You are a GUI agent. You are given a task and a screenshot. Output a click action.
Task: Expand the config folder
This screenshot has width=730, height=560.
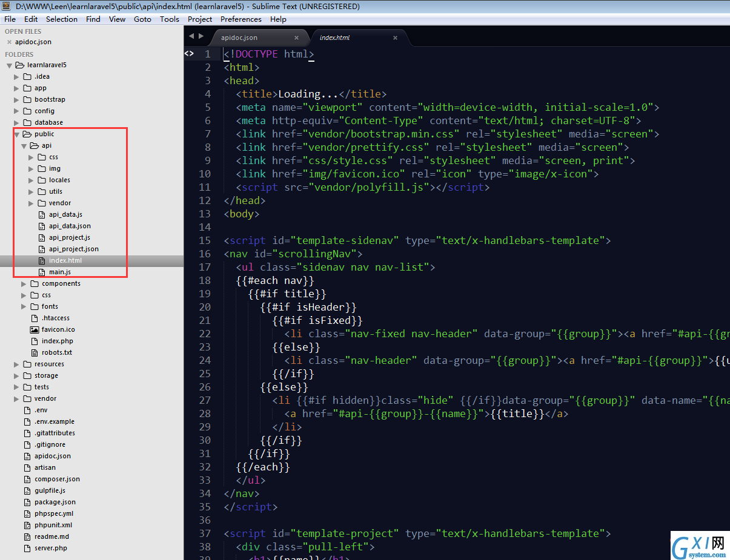pos(17,111)
